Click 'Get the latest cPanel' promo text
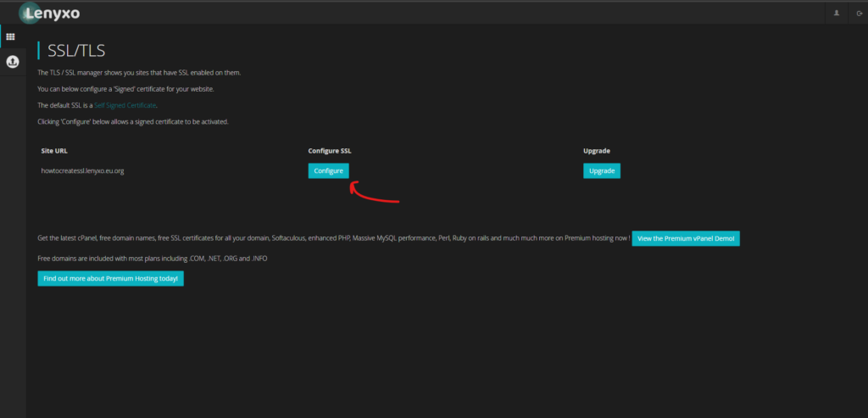The width and height of the screenshot is (868, 418). click(334, 238)
